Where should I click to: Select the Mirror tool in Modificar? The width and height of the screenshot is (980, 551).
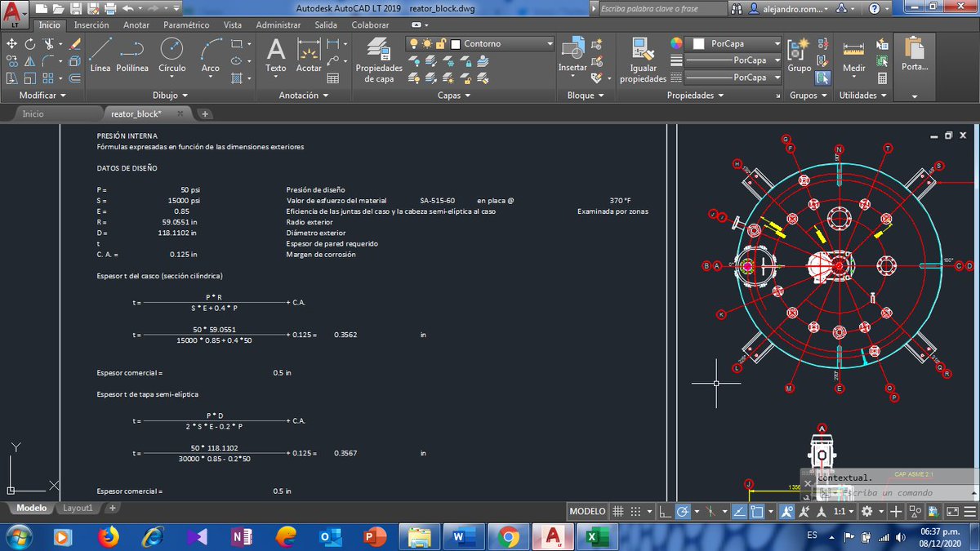[x=30, y=61]
